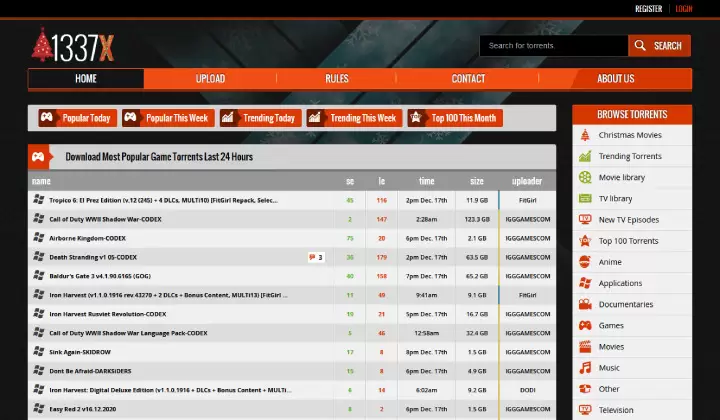This screenshot has height=420, width=720.
Task: Click the 'uploader' column header
Action: 527,181
